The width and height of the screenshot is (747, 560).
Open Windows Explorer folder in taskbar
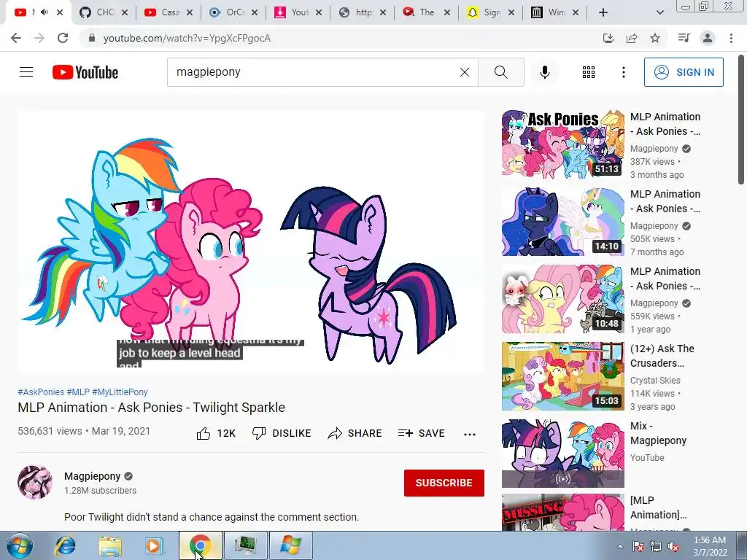110,545
